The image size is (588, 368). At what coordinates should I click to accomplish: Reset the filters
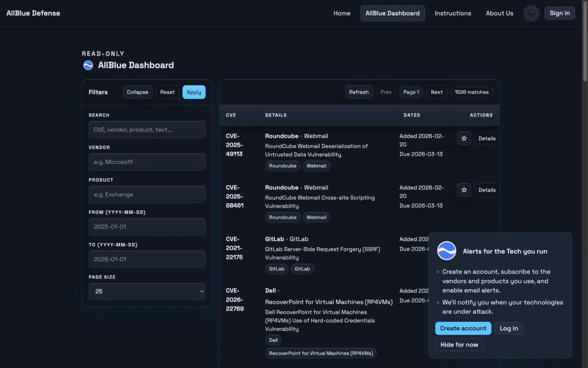pos(167,92)
